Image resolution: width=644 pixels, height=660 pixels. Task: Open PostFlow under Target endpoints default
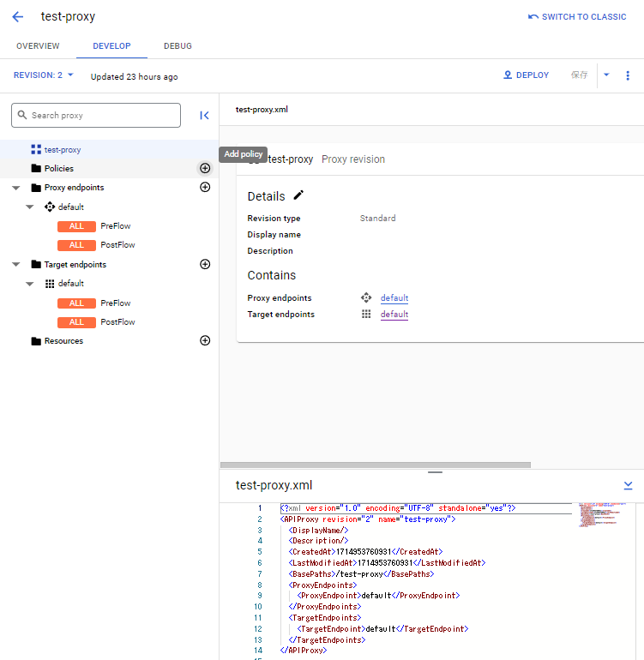(117, 322)
